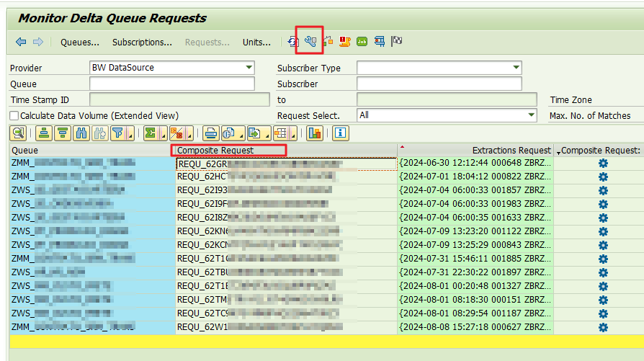
Task: Click the red exclamation log icon
Action: pos(344,41)
